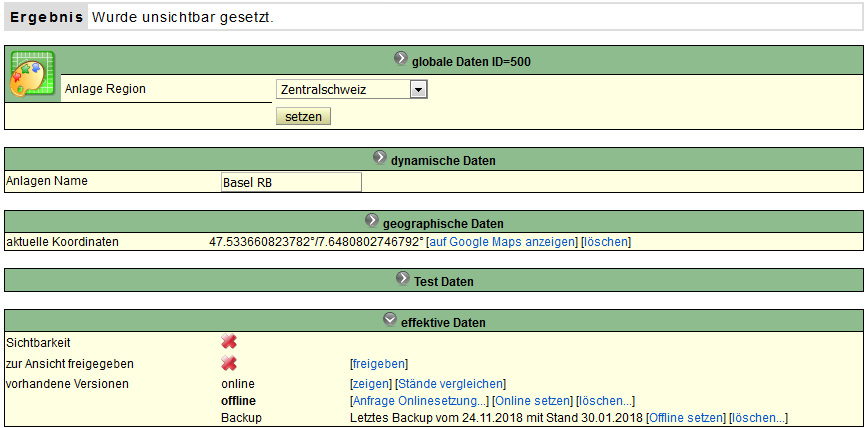Click the red X next to Sichtbarkeit
This screenshot has width=866, height=428.
tap(229, 342)
